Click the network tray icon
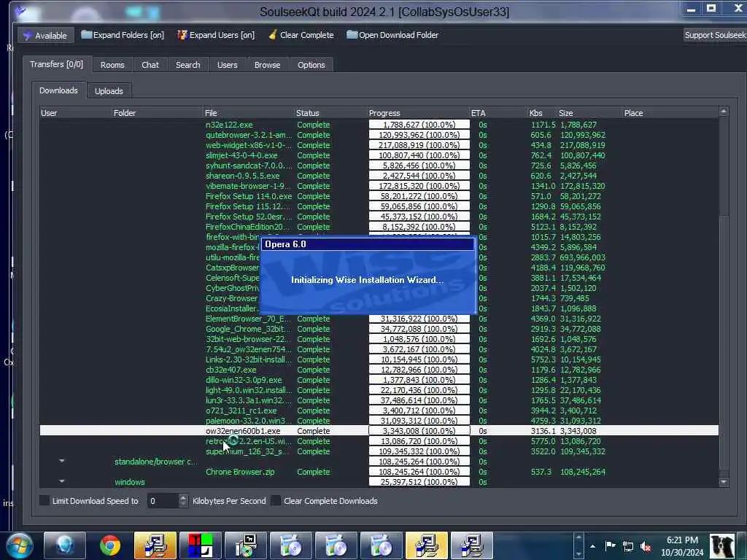This screenshot has height=560, width=747. click(628, 546)
